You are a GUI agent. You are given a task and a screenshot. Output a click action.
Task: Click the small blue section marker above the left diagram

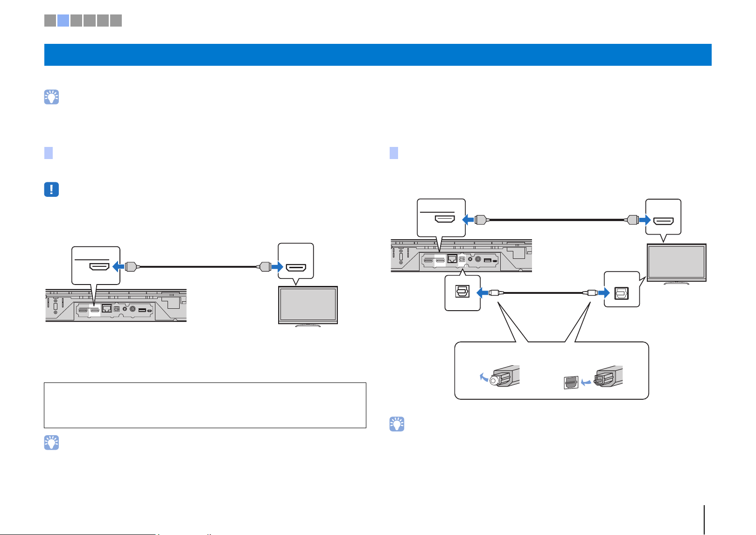click(x=49, y=153)
